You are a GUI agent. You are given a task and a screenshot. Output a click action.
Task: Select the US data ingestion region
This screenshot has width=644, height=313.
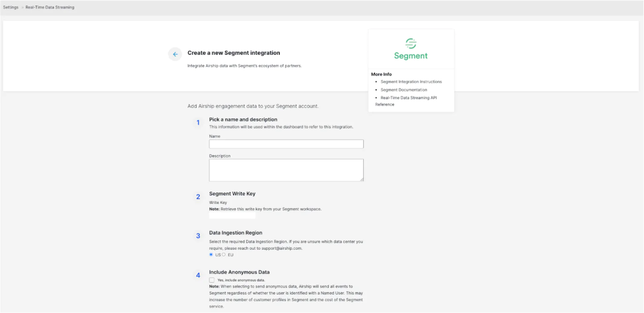pyautogui.click(x=211, y=255)
